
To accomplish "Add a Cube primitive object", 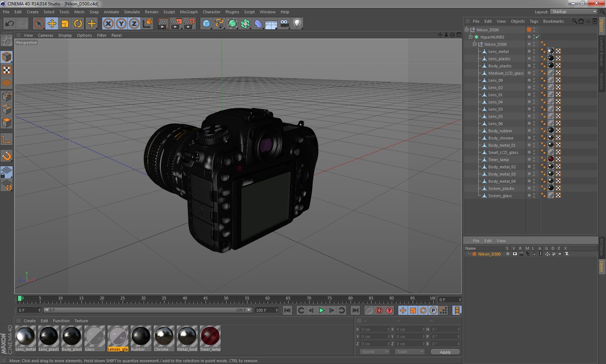I will point(206,24).
